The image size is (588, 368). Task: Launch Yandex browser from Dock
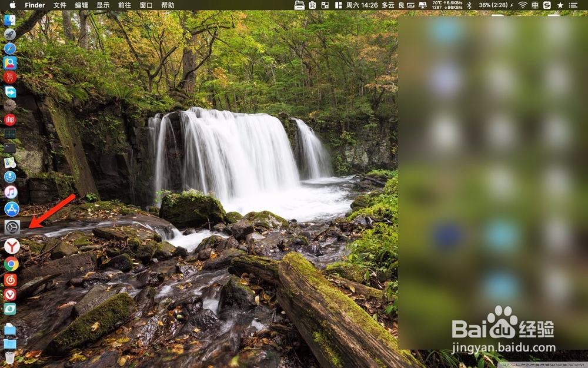coord(12,246)
